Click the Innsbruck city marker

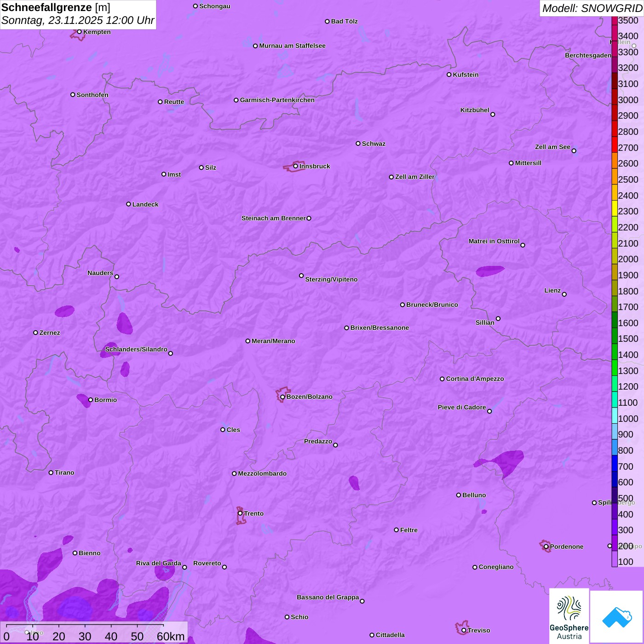[x=296, y=166]
